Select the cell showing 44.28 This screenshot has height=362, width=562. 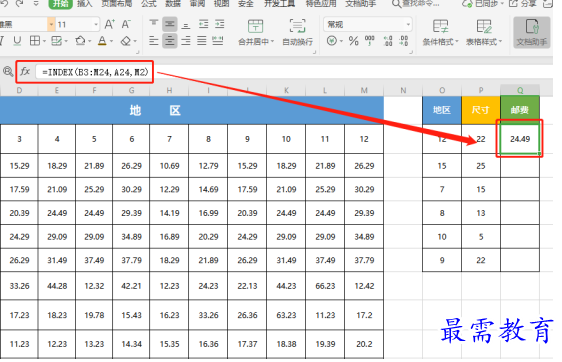tap(57, 286)
